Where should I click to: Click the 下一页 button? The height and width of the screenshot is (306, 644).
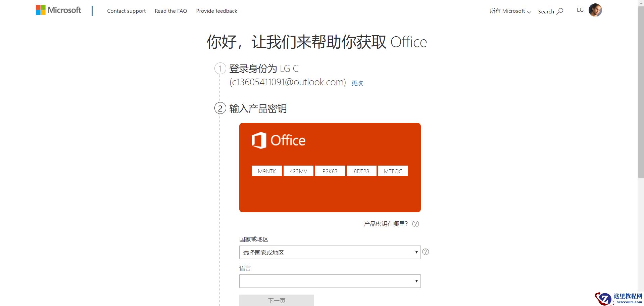click(276, 300)
